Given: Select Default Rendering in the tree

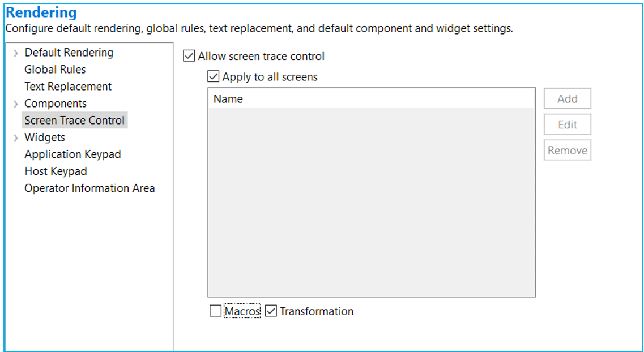Looking at the screenshot, I should pyautogui.click(x=69, y=53).
